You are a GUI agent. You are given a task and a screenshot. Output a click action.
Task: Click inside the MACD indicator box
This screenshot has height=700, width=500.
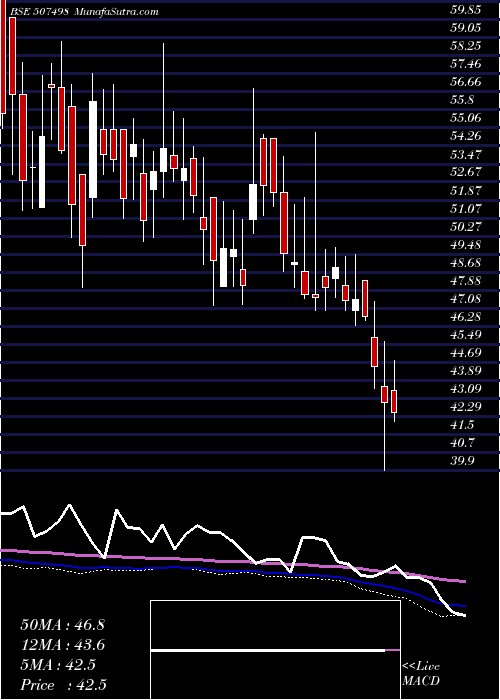[275, 650]
